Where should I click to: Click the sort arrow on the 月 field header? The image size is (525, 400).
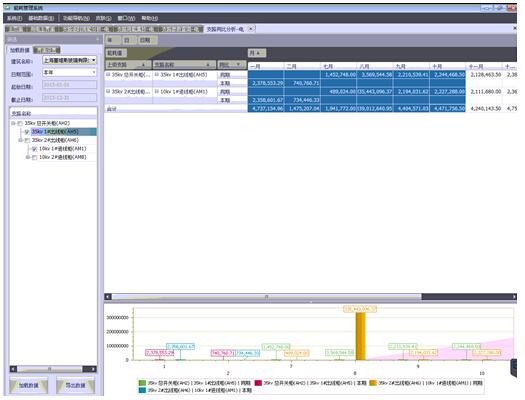(x=258, y=53)
